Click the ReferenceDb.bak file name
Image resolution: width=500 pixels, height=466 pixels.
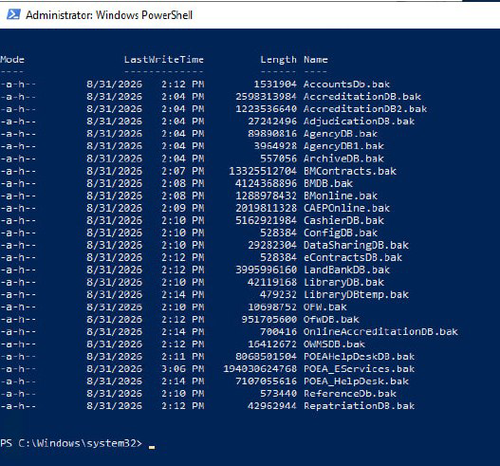click(350, 394)
